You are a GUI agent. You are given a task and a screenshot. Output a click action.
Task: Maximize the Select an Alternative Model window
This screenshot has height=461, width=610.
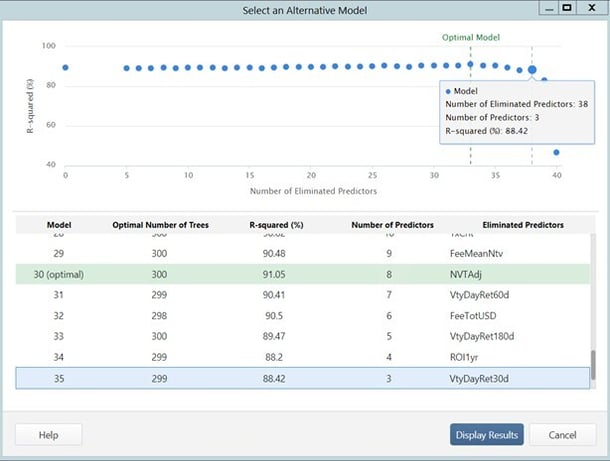point(566,8)
